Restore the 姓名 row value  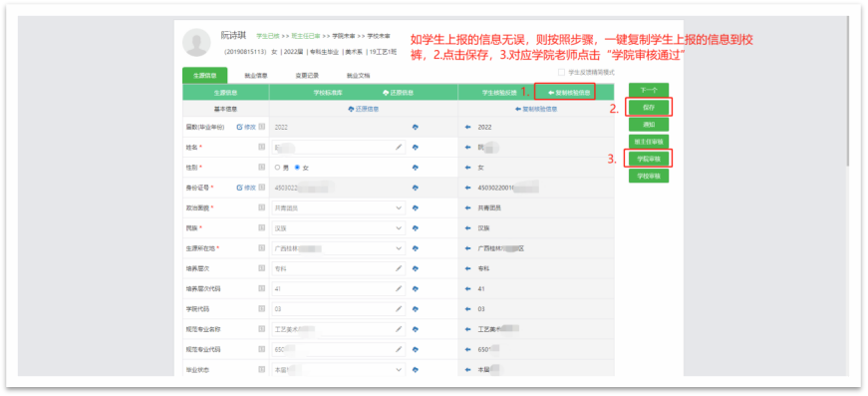416,148
